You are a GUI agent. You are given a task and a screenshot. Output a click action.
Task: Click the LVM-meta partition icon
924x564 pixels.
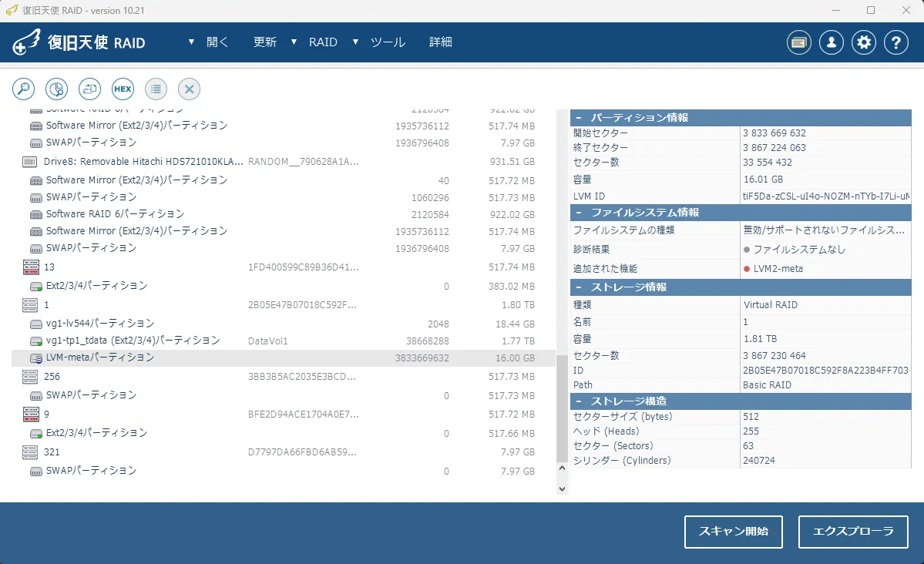(36, 358)
